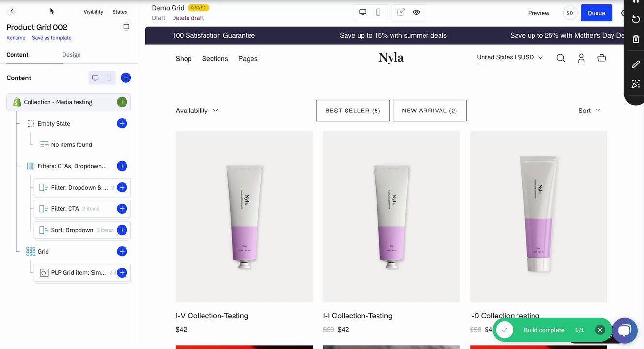Click the back arrow in the sidebar
This screenshot has height=349, width=644.
(x=12, y=11)
